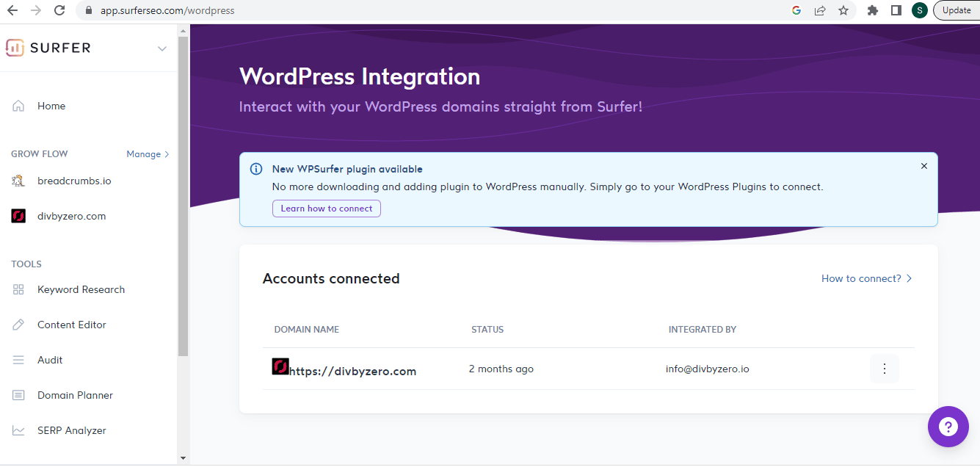Click the sidebar scrollbar thumb
980x467 pixels.
(x=183, y=195)
